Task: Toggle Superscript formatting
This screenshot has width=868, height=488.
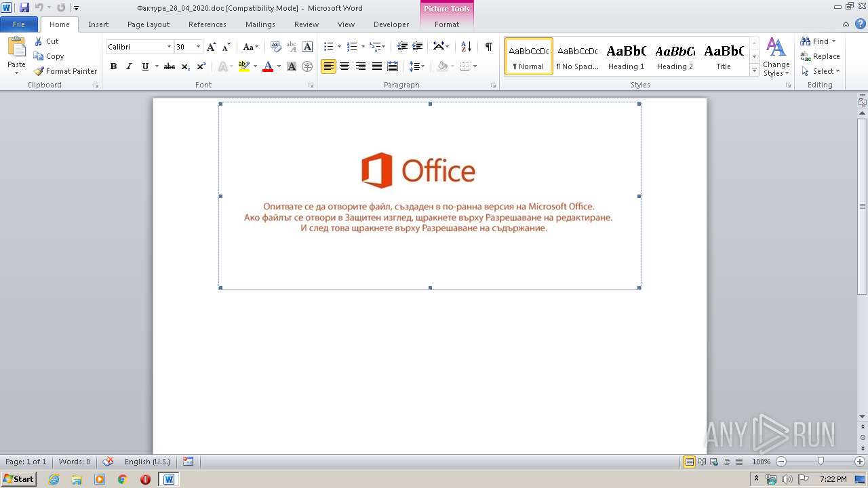Action: 201,66
